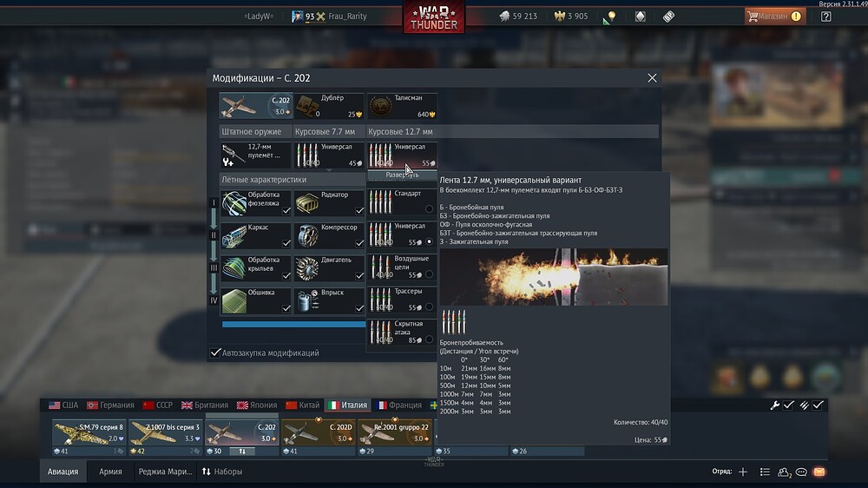This screenshot has height=488, width=868.
Task: Select the S.M.79 серия 8 aircraft slot
Action: click(x=89, y=432)
